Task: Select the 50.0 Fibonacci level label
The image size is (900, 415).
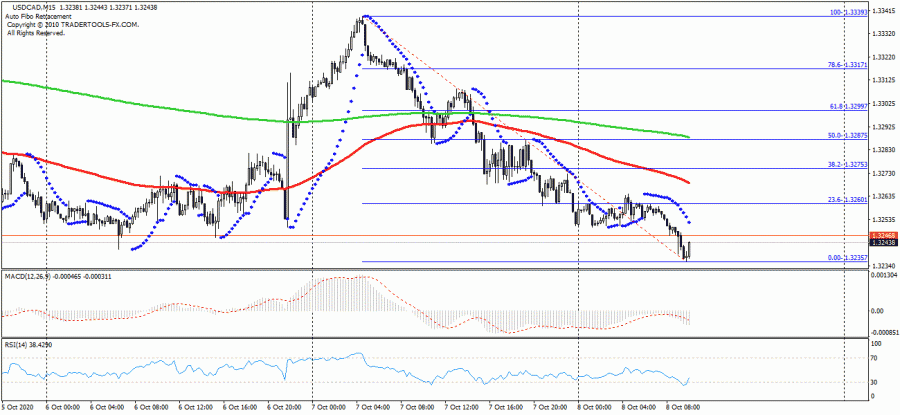Action: [847, 135]
